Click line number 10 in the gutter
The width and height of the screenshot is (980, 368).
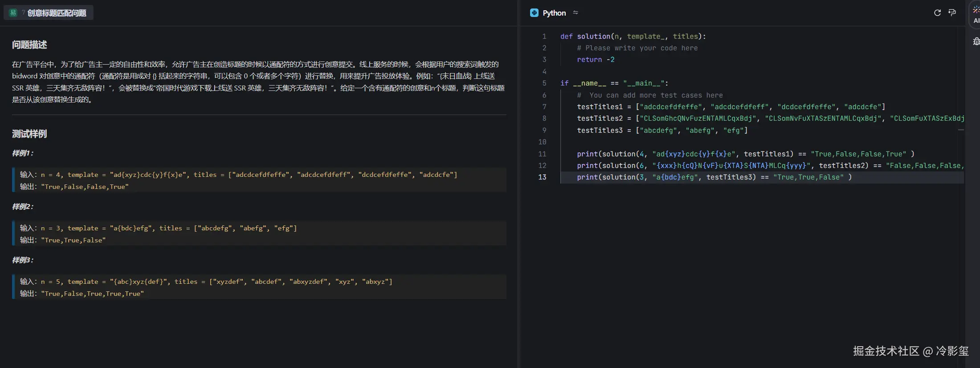[x=542, y=142]
